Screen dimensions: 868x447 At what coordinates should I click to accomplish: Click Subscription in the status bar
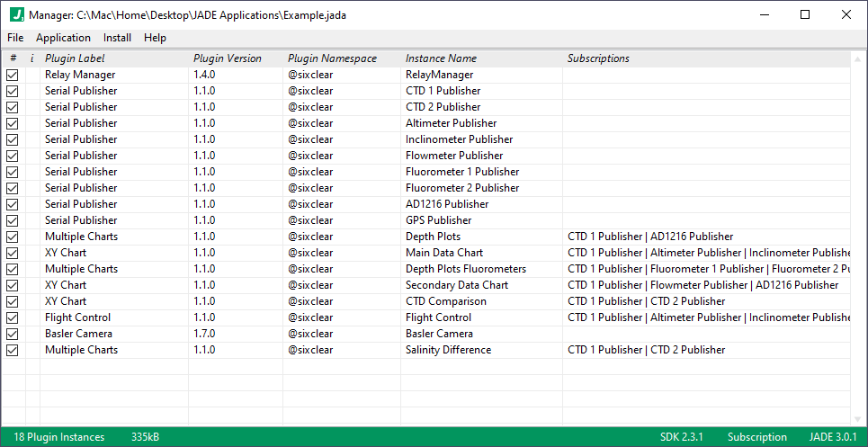pos(756,437)
